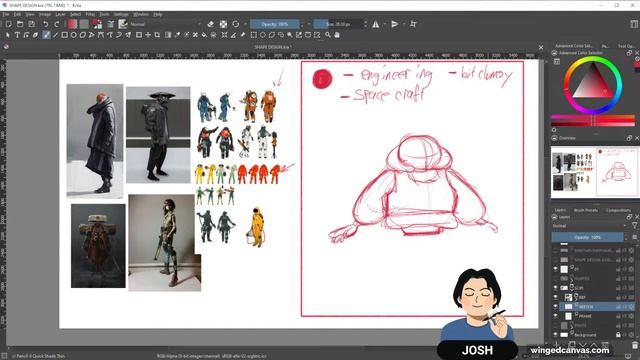Switch to the Tool Options tab
Viewport: 640px width, 360px height.
click(626, 46)
